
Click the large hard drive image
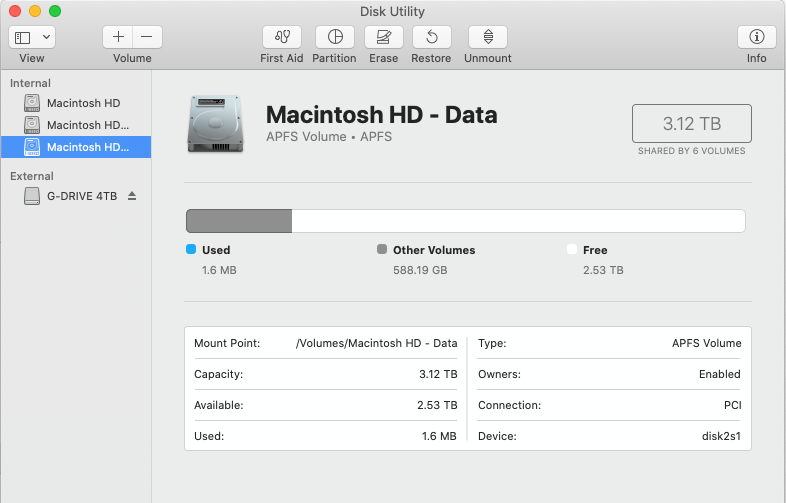pos(216,124)
